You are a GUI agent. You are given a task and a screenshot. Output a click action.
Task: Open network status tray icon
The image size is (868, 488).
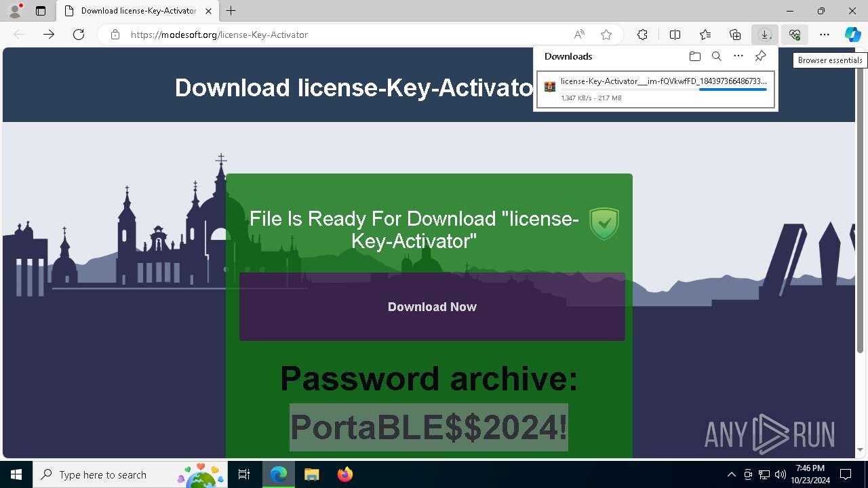coord(764,474)
